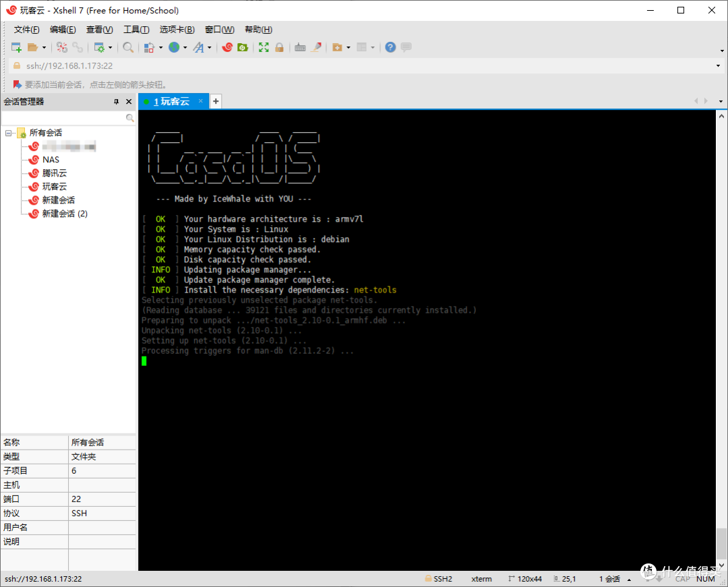Viewport: 728px width, 587px height.
Task: Select the highlight pen toolbar icon
Action: point(317,47)
